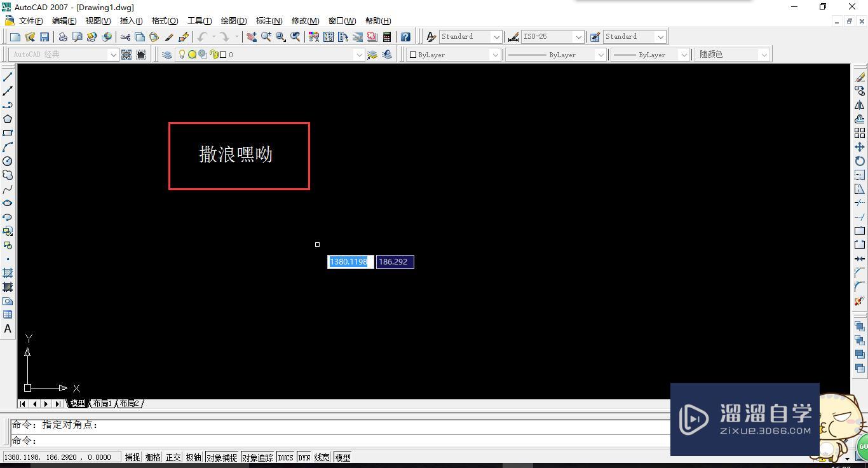Viewport: 868px width, 468px height.
Task: Click the 186.292 dynamic input field
Action: (395, 262)
